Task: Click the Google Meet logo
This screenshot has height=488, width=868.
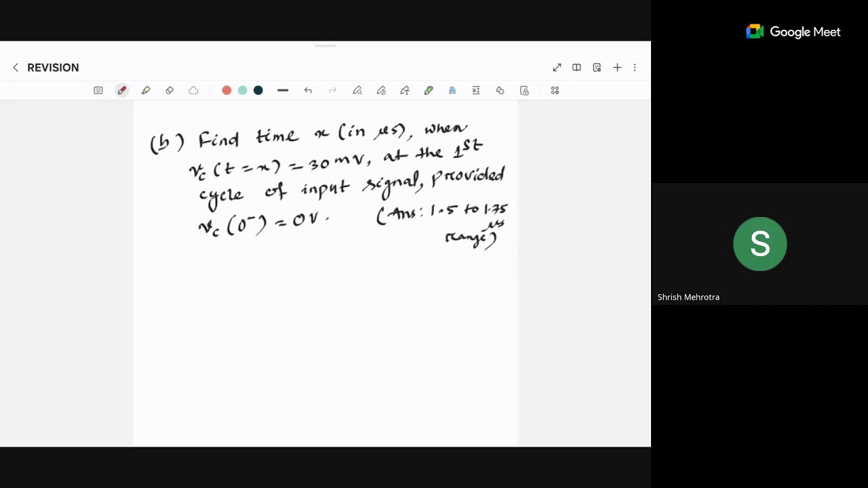Action: click(793, 32)
